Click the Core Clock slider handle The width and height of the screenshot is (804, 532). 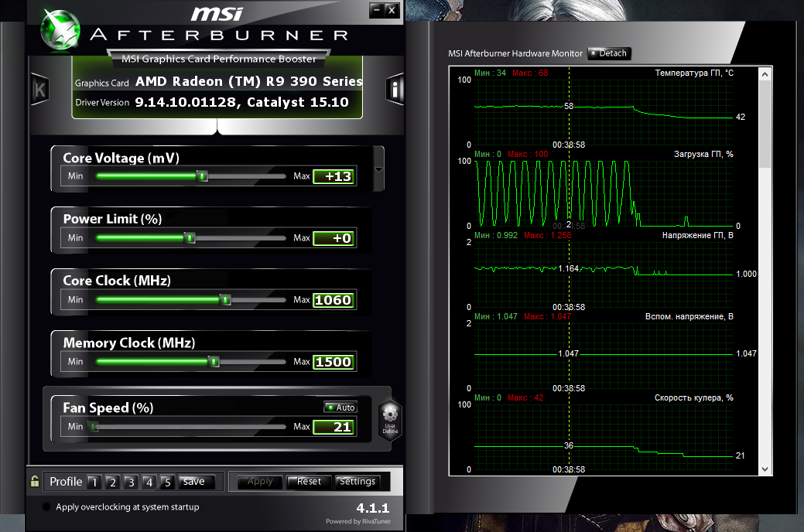coord(226,300)
